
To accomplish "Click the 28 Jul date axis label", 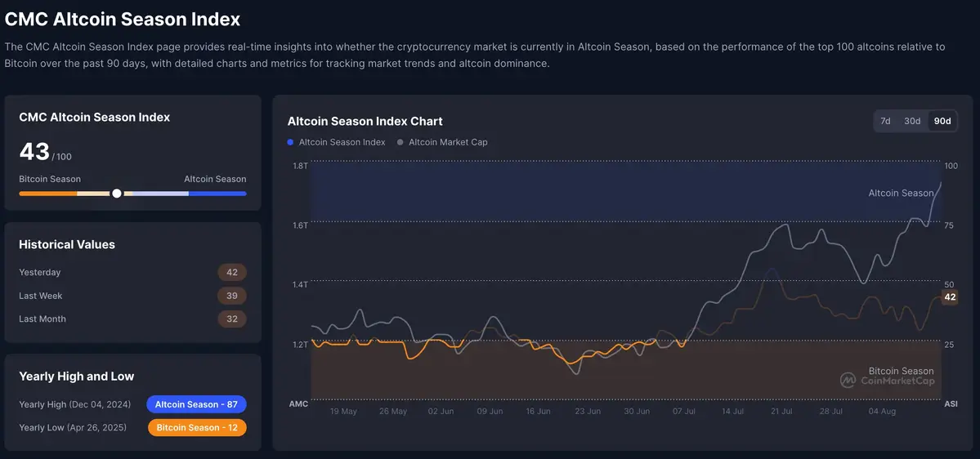I will point(832,412).
